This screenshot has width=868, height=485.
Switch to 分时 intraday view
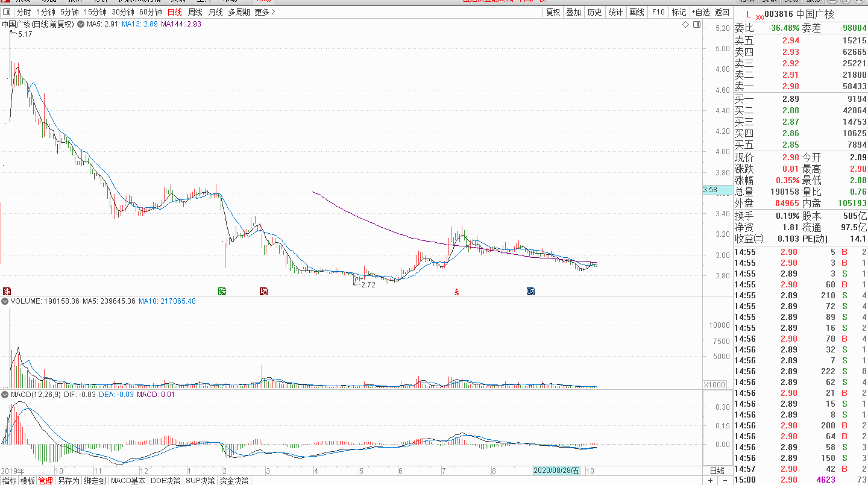[24, 12]
